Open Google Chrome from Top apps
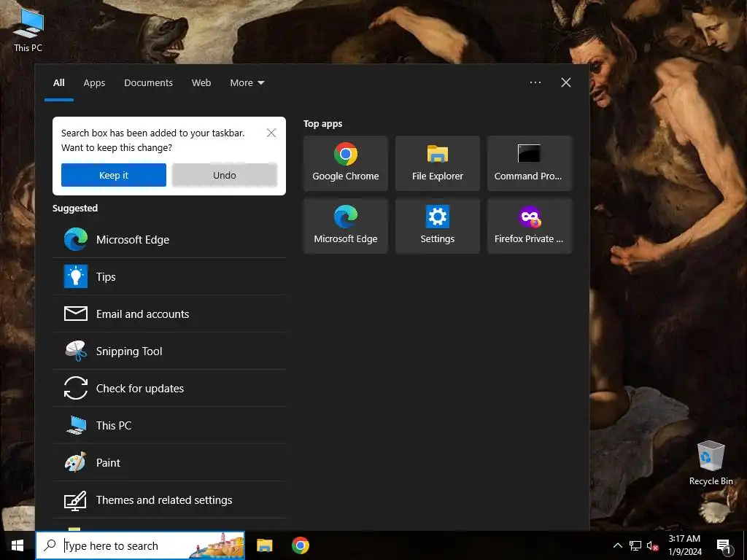 click(x=345, y=163)
